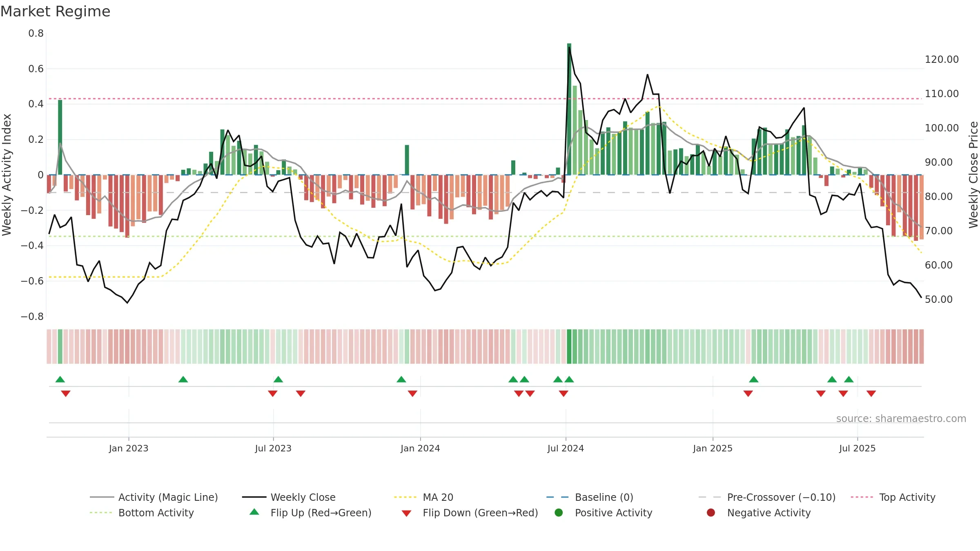Select the Flip Up marker before Jan 2023
The width and height of the screenshot is (980, 551).
tap(60, 379)
